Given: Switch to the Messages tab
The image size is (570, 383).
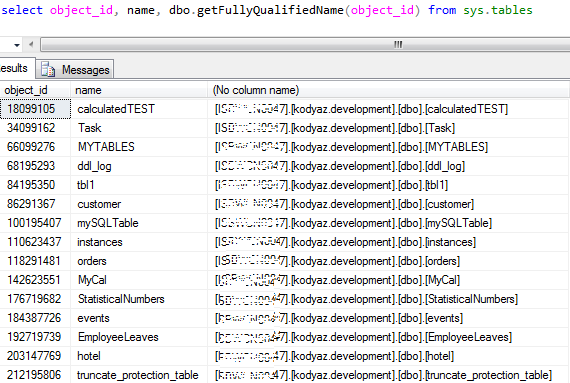Looking at the screenshot, I should click(75, 69).
